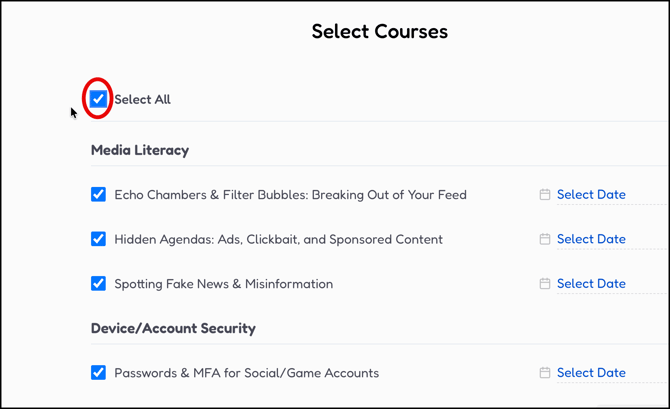Screen dimensions: 670x409
Task: Untick Passwords & MFA course checkbox
Action: (98, 373)
